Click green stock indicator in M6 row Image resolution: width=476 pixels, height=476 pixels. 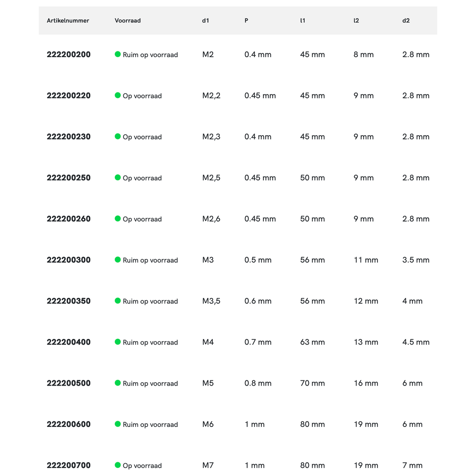pos(118,424)
